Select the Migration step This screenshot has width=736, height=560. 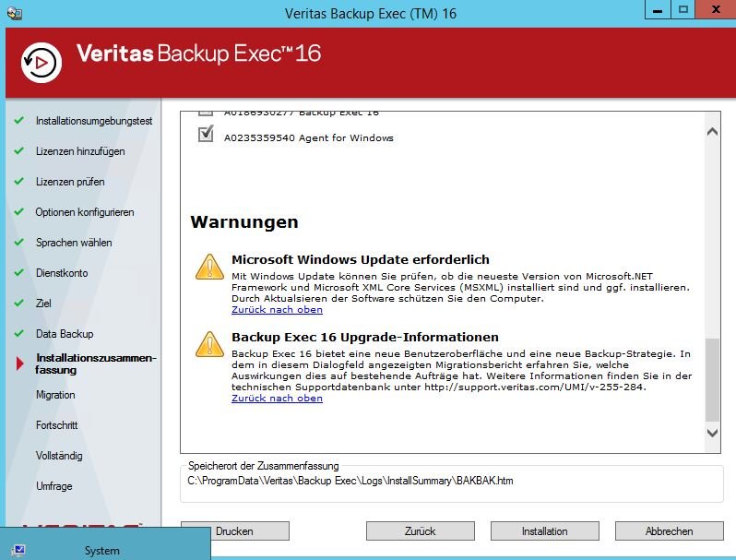pyautogui.click(x=55, y=395)
